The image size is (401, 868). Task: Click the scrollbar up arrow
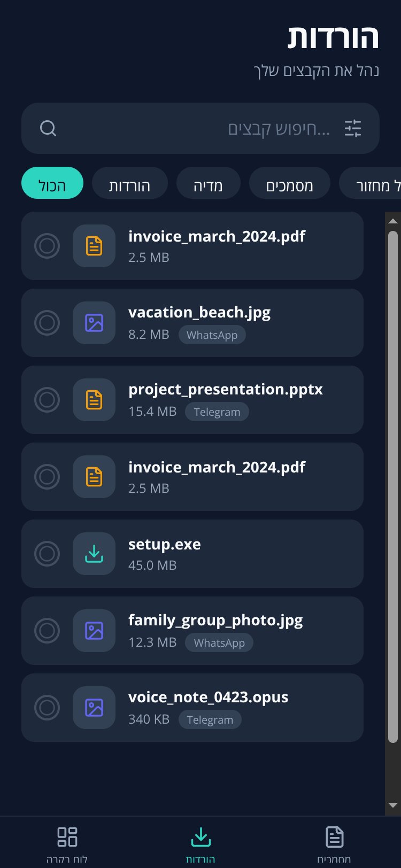tap(393, 221)
